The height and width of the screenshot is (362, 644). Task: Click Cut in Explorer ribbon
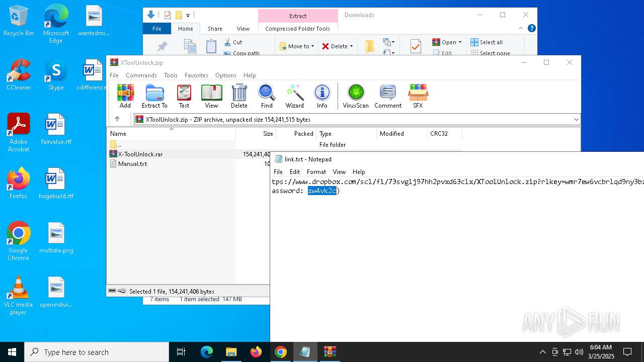pos(233,42)
